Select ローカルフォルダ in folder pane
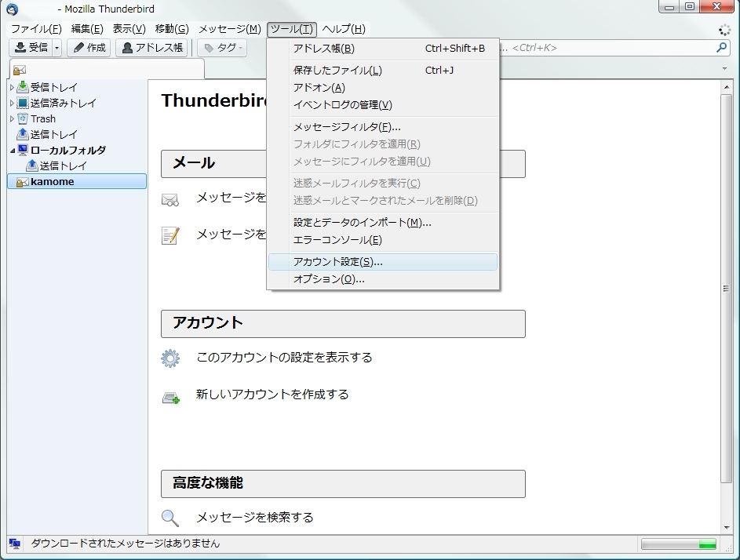The image size is (740, 560). point(68,150)
